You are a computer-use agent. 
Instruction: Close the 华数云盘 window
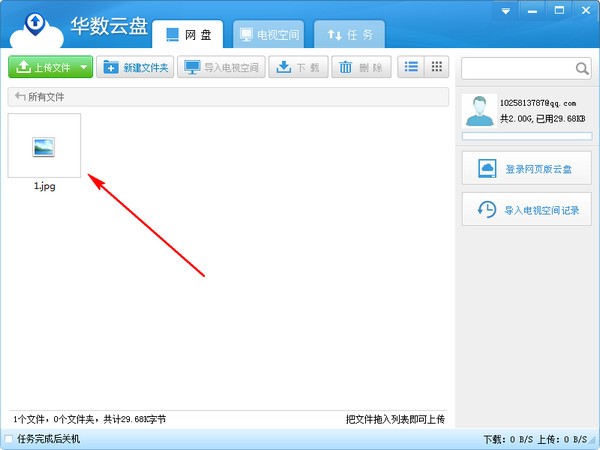586,10
